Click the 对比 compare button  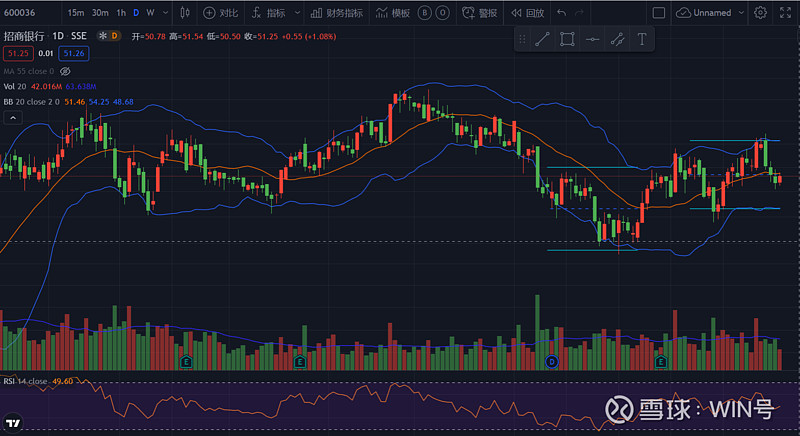[x=220, y=13]
